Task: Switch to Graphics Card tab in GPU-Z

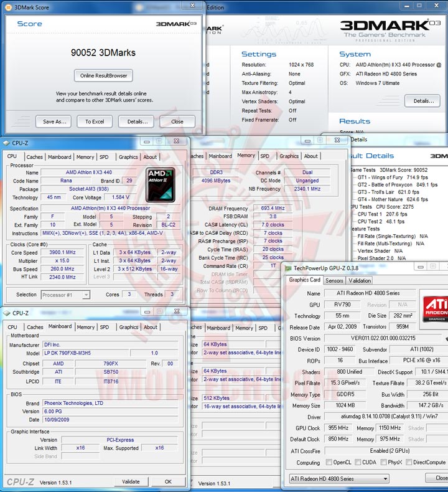Action: tap(304, 280)
